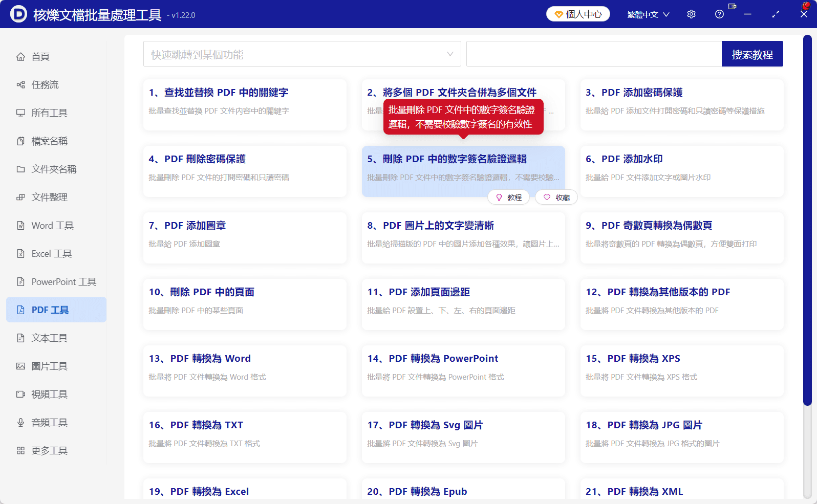Image resolution: width=817 pixels, height=504 pixels.
Task: Click the PowerPoint 工具 document icon
Action: pos(20,282)
